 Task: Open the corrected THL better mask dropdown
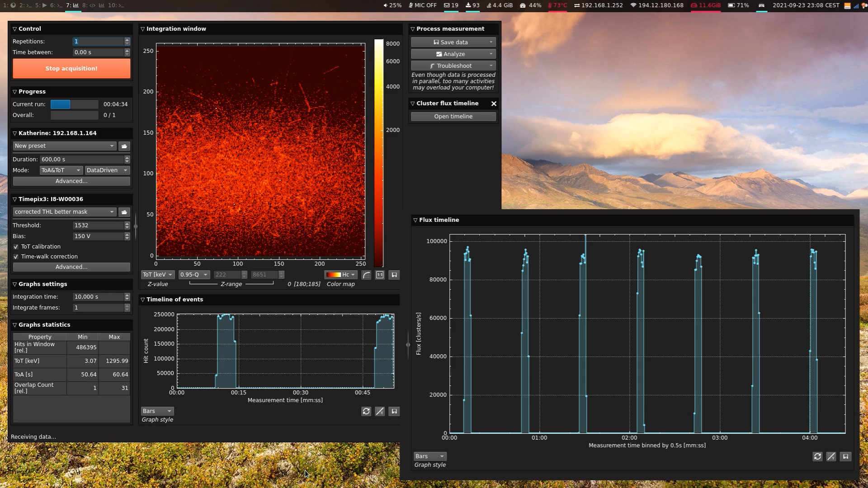[65, 212]
